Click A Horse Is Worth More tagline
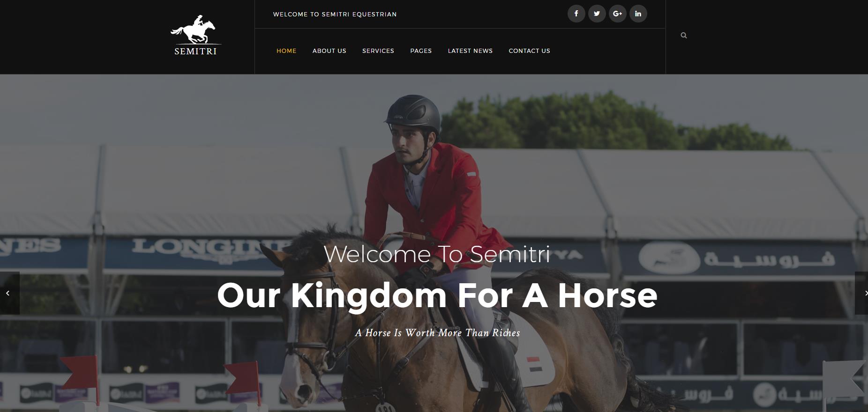This screenshot has height=412, width=868. 437,333
